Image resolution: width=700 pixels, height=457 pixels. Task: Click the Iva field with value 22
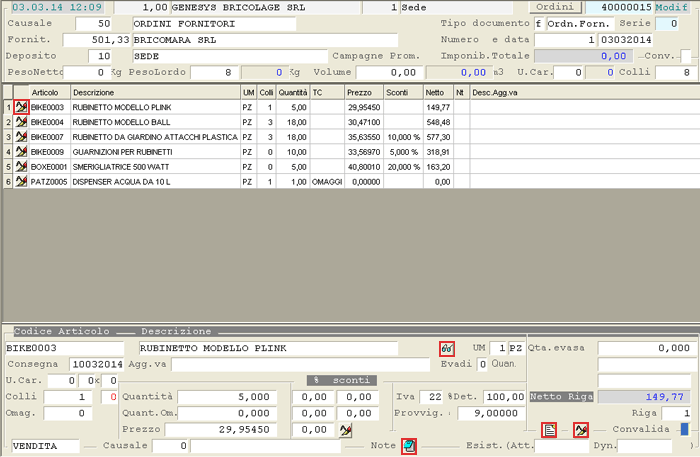tap(430, 397)
